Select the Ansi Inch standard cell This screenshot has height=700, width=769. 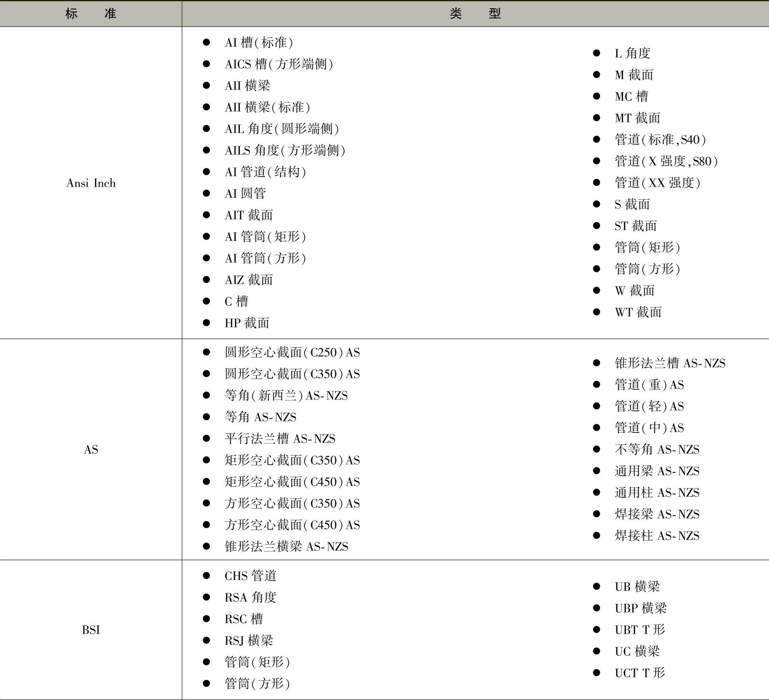[x=91, y=183]
